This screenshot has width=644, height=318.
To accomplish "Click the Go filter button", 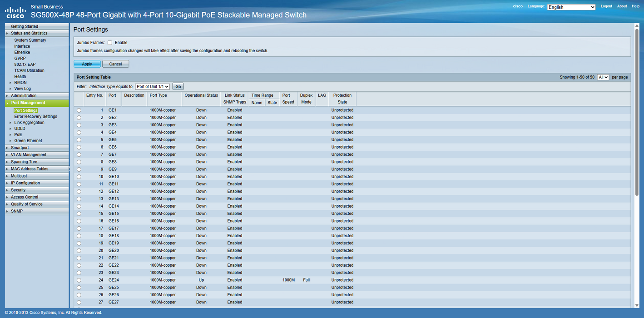I will click(x=178, y=86).
